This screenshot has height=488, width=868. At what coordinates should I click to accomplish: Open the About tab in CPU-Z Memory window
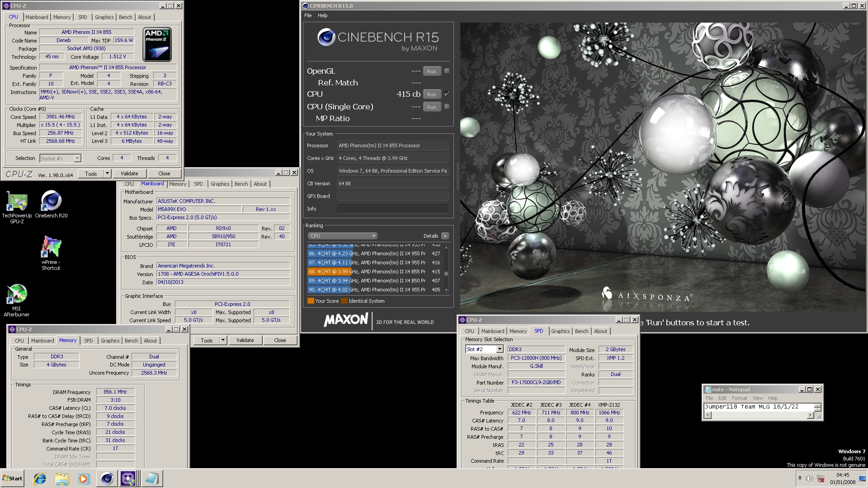click(150, 341)
